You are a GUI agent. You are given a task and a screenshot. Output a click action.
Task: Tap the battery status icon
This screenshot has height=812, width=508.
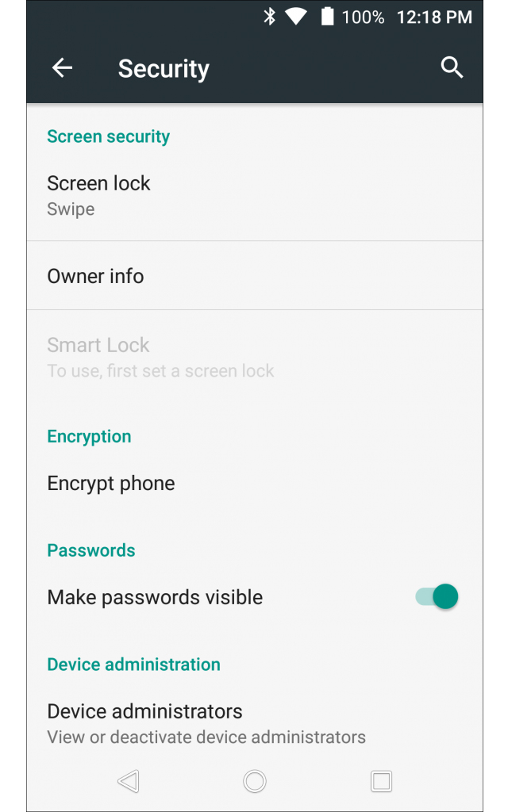pos(327,17)
